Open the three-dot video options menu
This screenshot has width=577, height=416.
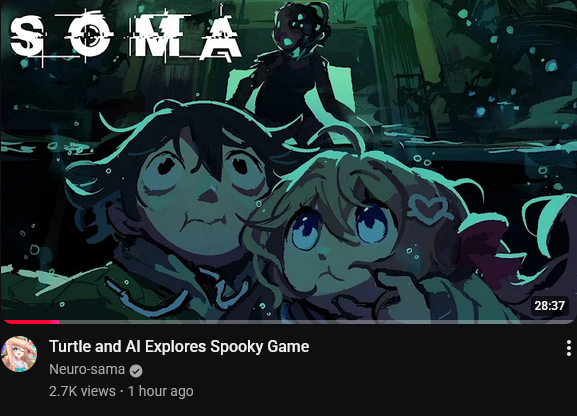(x=569, y=348)
